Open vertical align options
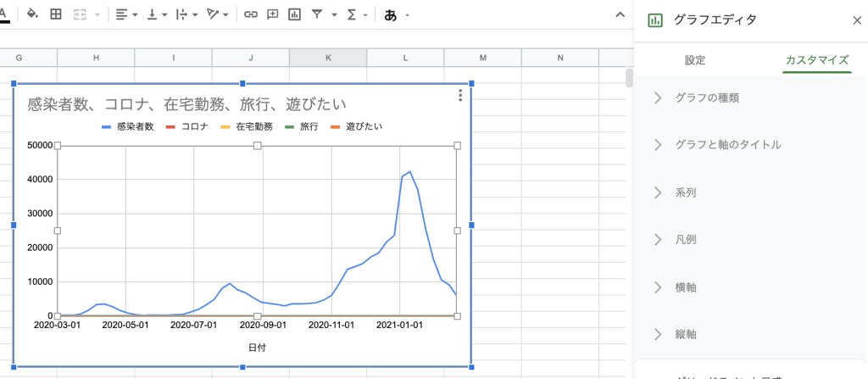The height and width of the screenshot is (379, 868). pos(157,15)
